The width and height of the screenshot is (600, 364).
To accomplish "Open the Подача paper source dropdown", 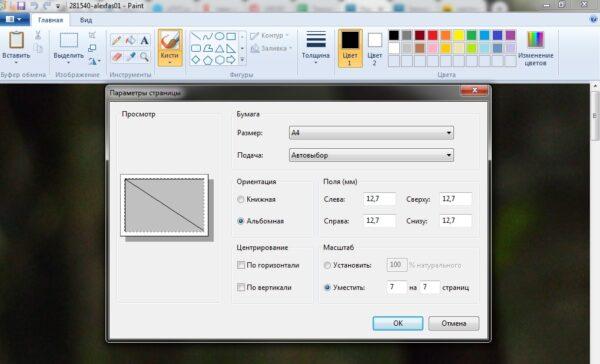I will (x=371, y=155).
